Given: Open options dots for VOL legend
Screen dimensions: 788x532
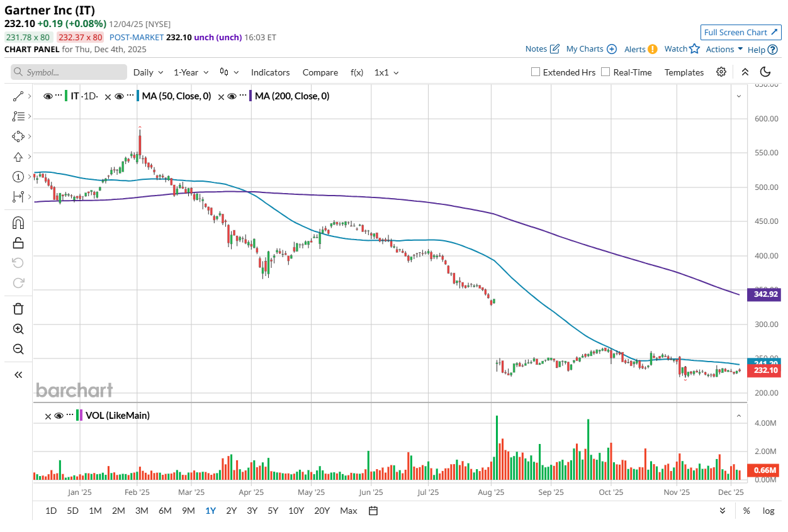Looking at the screenshot, I should click(x=70, y=415).
